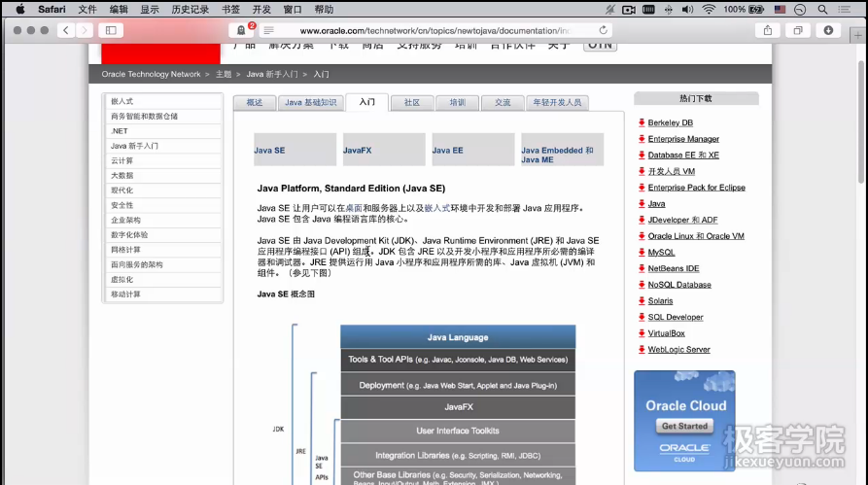This screenshot has width=868, height=485.
Task: Click the download arrow beside Berkeley DB
Action: pyautogui.click(x=642, y=122)
